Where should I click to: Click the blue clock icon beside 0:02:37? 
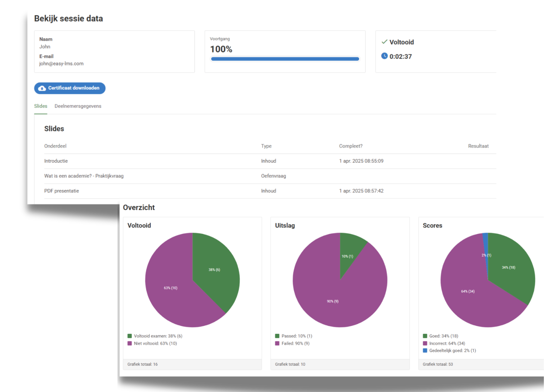(x=384, y=56)
